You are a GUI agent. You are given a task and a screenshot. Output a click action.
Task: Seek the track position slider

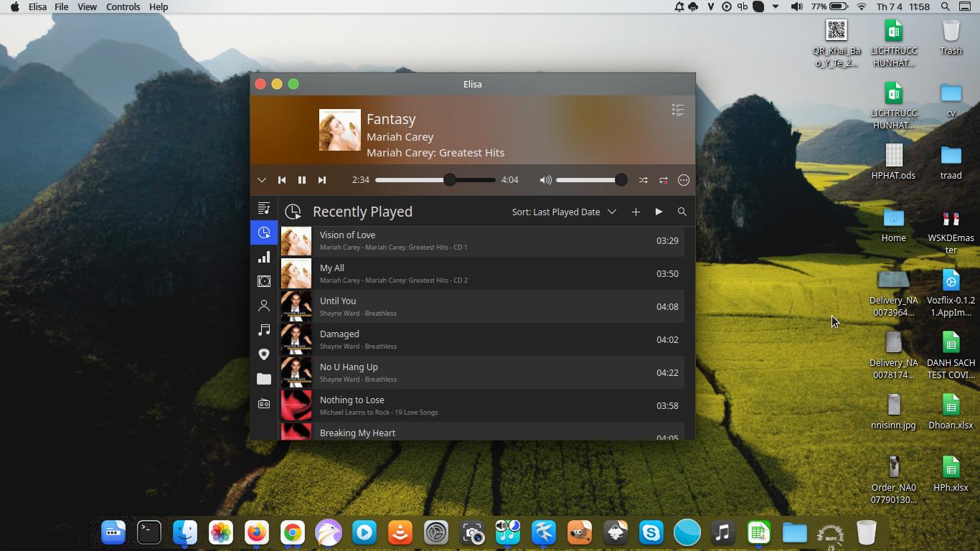pos(435,180)
